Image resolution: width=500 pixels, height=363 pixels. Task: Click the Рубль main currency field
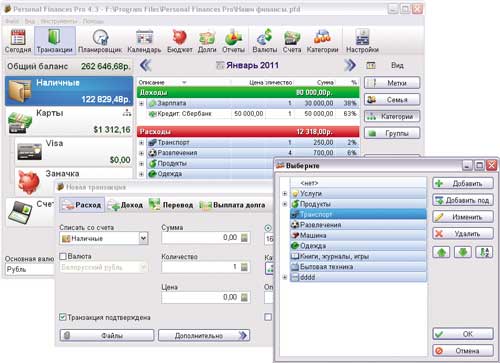[30, 269]
